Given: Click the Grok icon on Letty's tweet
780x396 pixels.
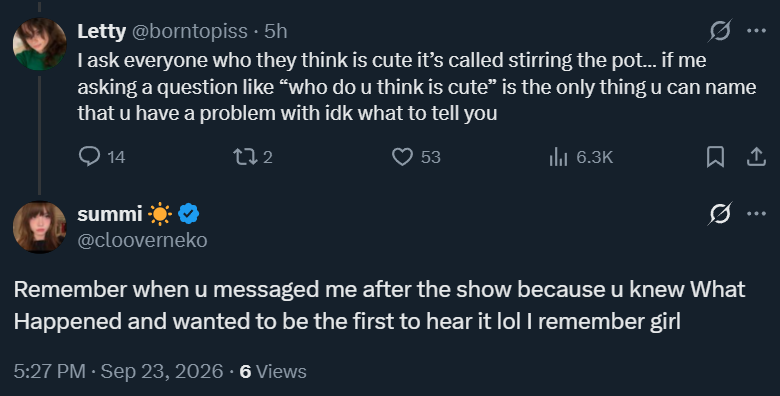Looking at the screenshot, I should [x=720, y=31].
